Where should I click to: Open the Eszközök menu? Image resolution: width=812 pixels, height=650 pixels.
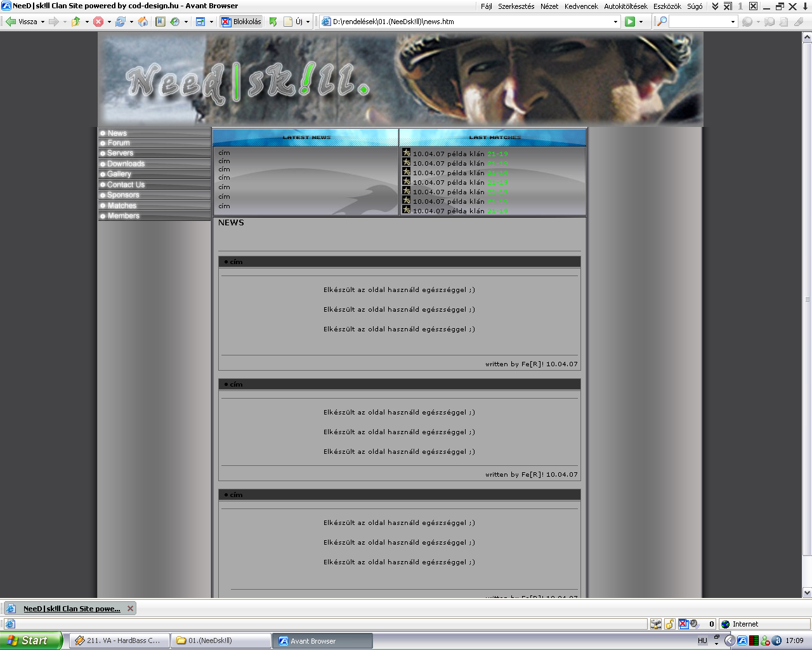(667, 6)
